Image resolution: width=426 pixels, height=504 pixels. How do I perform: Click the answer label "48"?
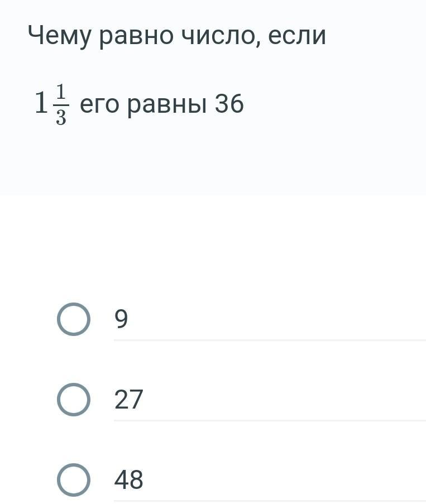(x=128, y=479)
